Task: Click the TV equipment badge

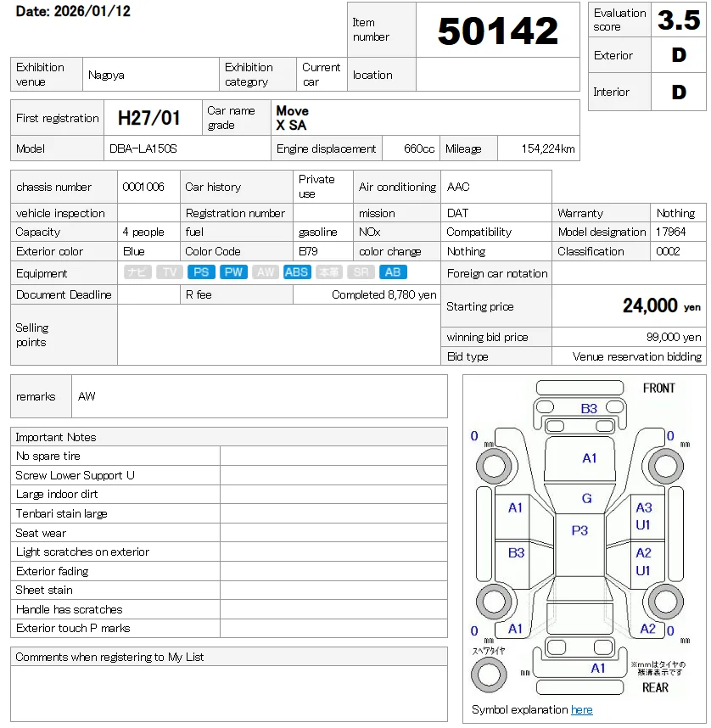Action: 170,272
